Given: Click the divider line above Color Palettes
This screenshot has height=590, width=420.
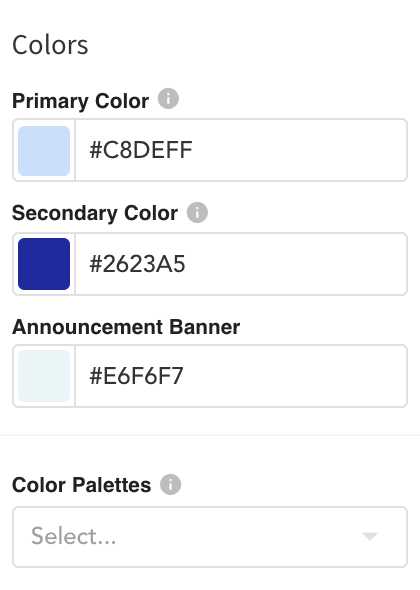Looking at the screenshot, I should click(x=210, y=435).
